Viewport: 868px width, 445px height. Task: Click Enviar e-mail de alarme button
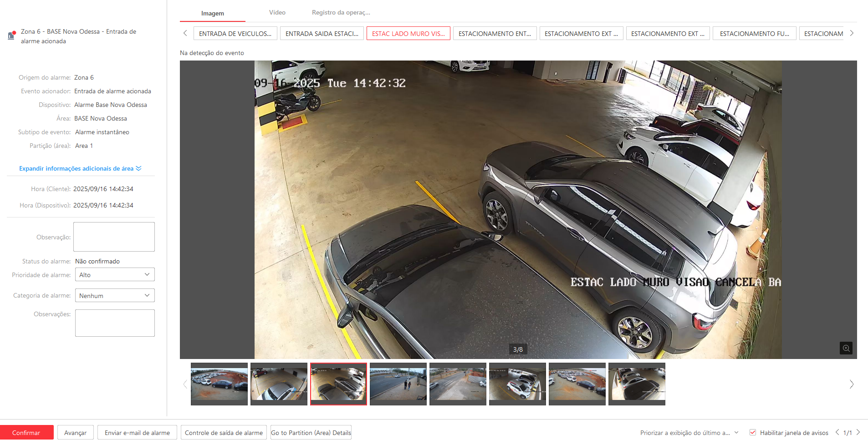coord(137,433)
